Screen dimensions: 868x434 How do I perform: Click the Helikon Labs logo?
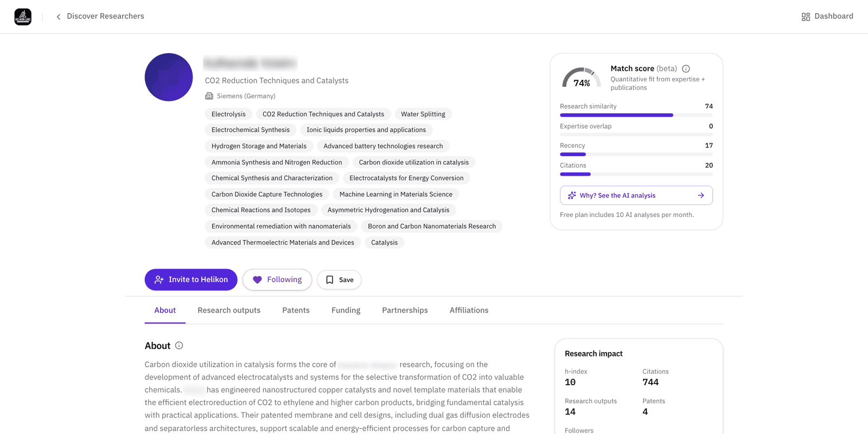[23, 17]
